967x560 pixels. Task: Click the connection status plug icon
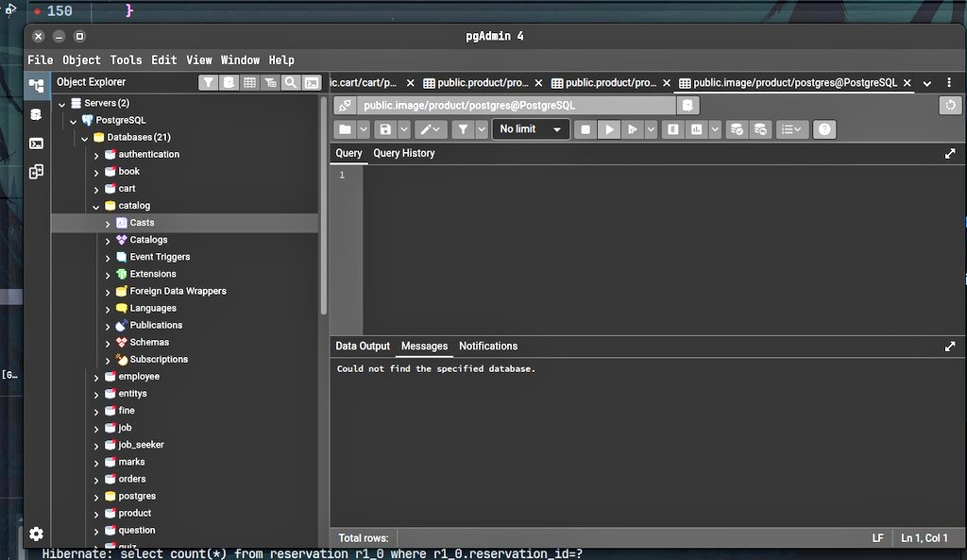(x=346, y=106)
